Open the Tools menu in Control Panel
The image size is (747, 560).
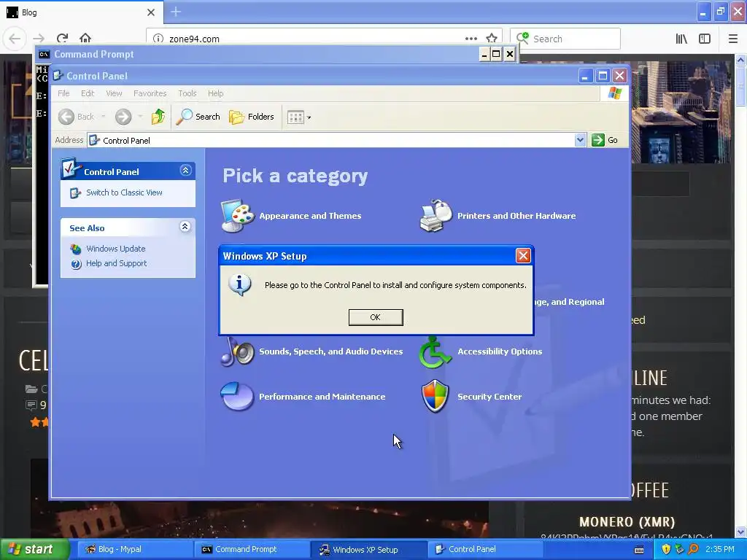click(187, 93)
